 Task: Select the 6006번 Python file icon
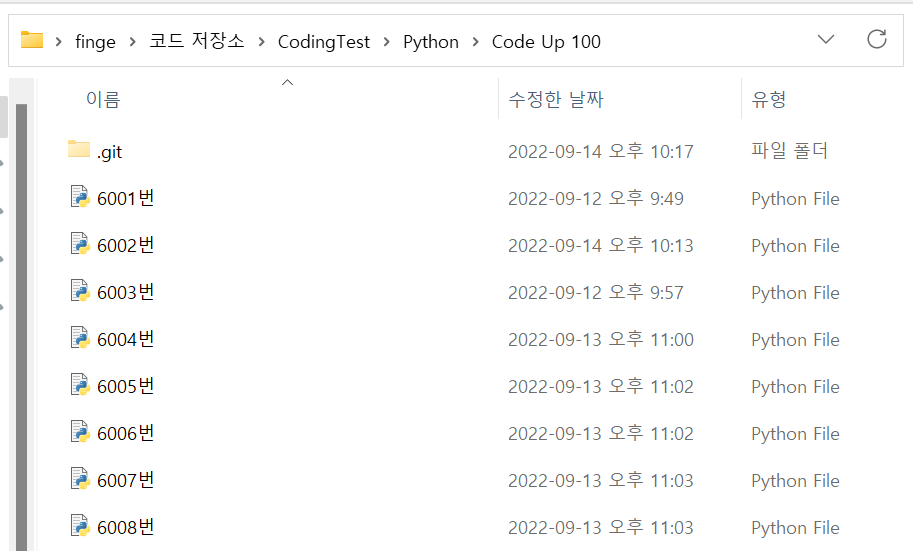pyautogui.click(x=80, y=432)
